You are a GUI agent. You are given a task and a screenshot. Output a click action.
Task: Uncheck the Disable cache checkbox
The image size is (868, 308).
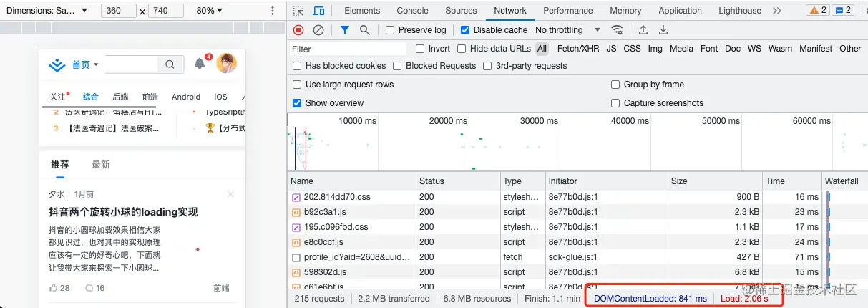point(465,30)
